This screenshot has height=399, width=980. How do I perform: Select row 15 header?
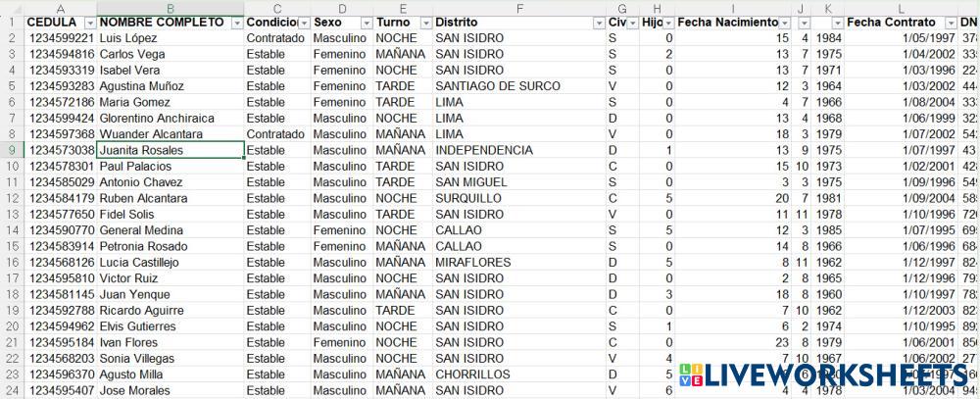pos(12,246)
